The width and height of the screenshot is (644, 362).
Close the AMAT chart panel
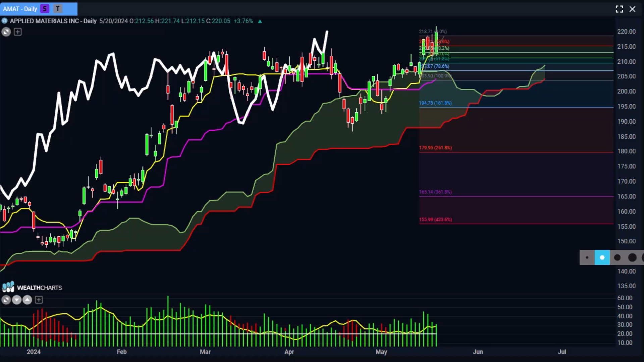pos(632,9)
